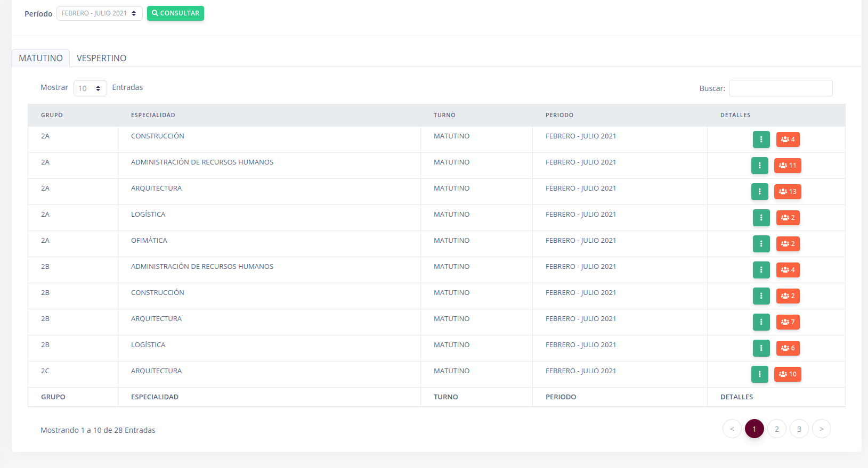The height and width of the screenshot is (468, 868).
Task: View 13 students in 2A Arquitectura group
Action: click(x=787, y=192)
